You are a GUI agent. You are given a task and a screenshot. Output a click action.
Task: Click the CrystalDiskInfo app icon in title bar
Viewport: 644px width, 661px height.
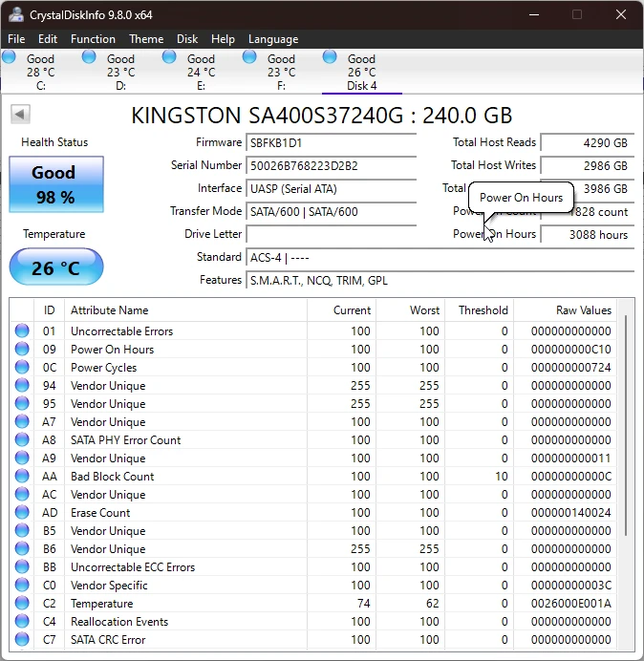click(x=16, y=14)
